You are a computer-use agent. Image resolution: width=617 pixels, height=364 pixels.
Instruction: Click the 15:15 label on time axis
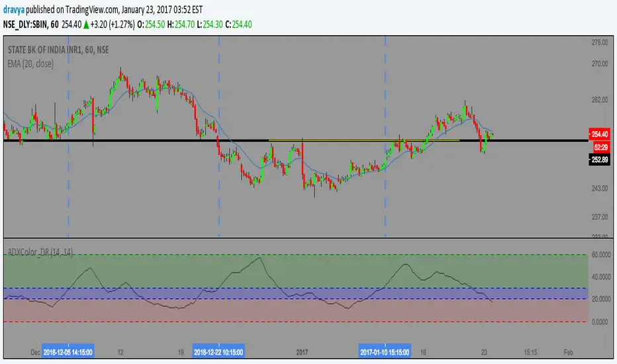pos(530,352)
